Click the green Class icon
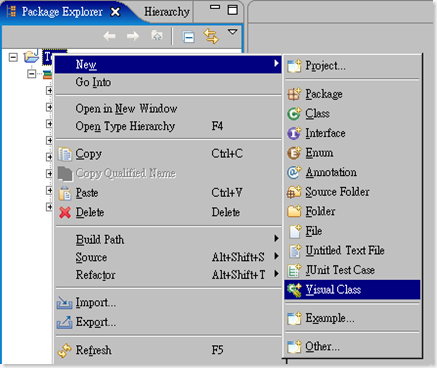The height and width of the screenshot is (368, 437). [294, 114]
